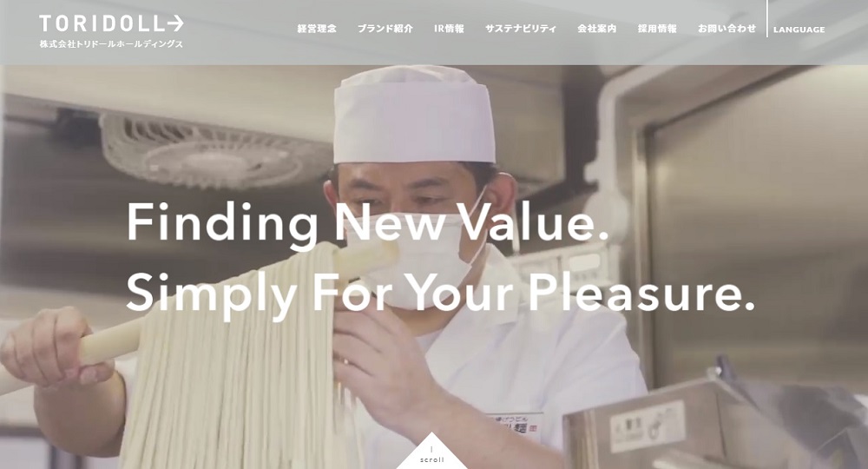Screen dimensions: 868x469
Task: Click the hanging udon noodles in video
Action: click(x=233, y=366)
